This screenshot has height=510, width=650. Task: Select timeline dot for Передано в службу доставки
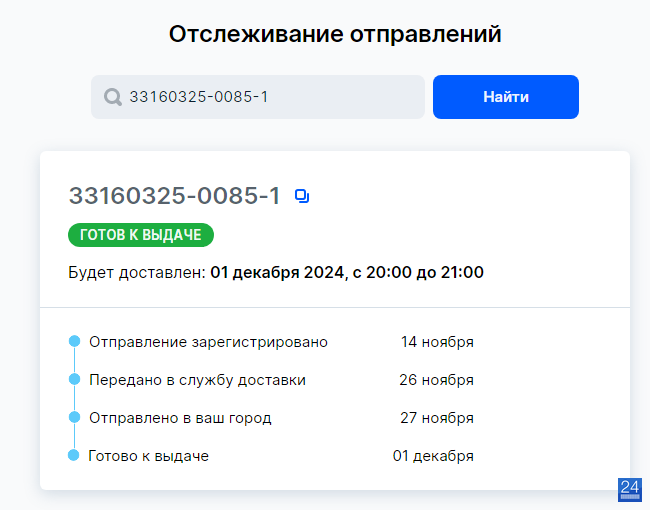point(74,379)
